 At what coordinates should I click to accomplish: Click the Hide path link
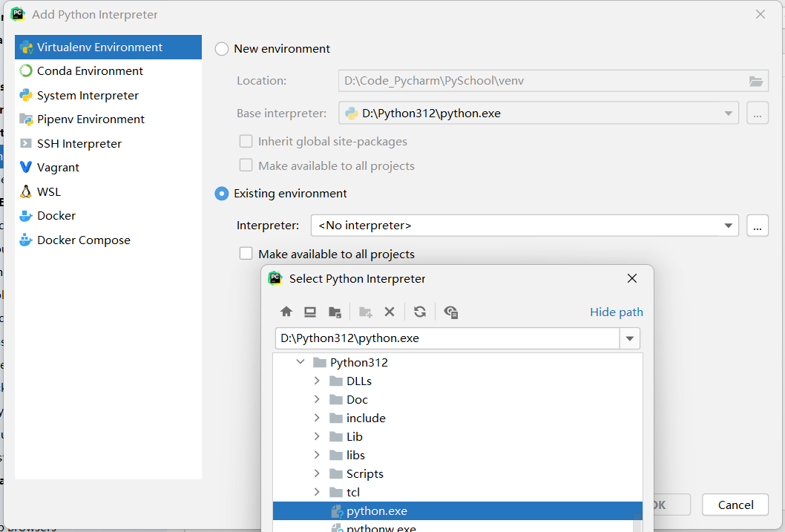[616, 312]
